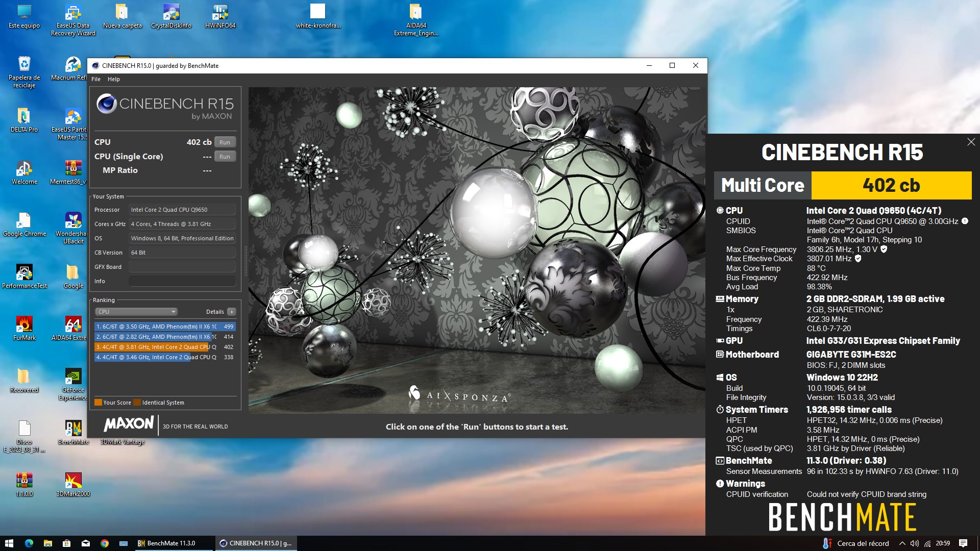Open Recovered folder icon
Viewport: 980px width, 551px height.
click(x=24, y=381)
